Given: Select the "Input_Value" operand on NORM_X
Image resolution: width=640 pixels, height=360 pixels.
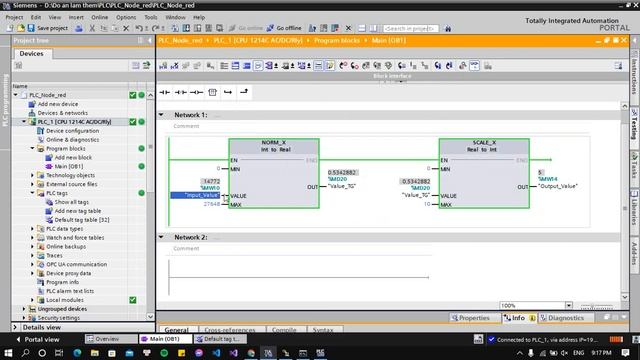Looking at the screenshot, I should click(195, 195).
